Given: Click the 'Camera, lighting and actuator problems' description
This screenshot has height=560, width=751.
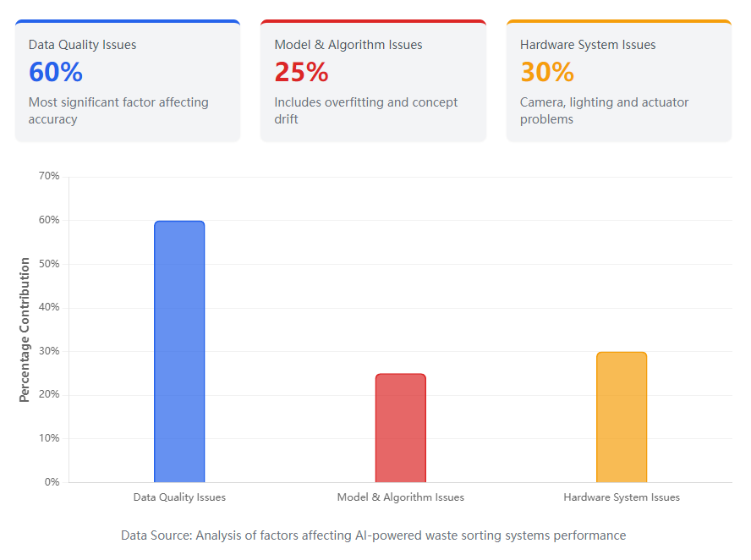Looking at the screenshot, I should (604, 111).
